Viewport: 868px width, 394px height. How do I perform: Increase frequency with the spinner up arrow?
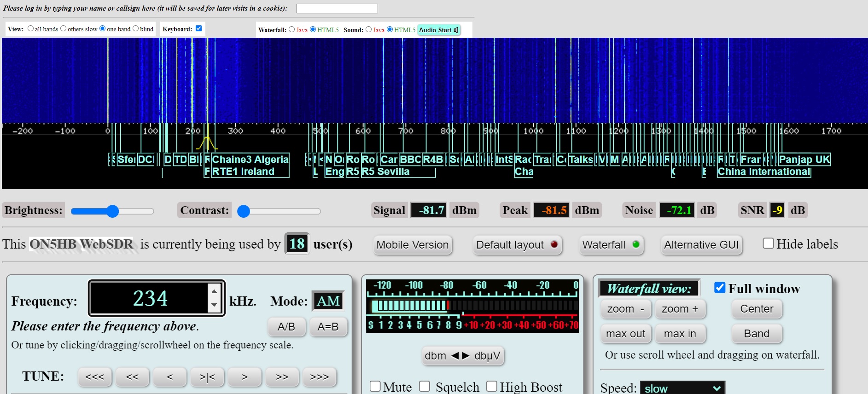click(x=214, y=291)
